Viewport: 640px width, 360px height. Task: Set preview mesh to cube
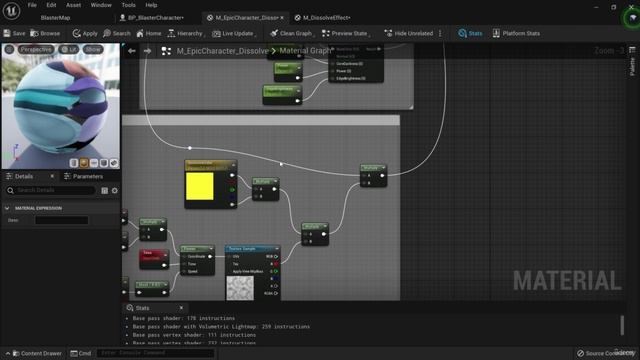click(104, 163)
